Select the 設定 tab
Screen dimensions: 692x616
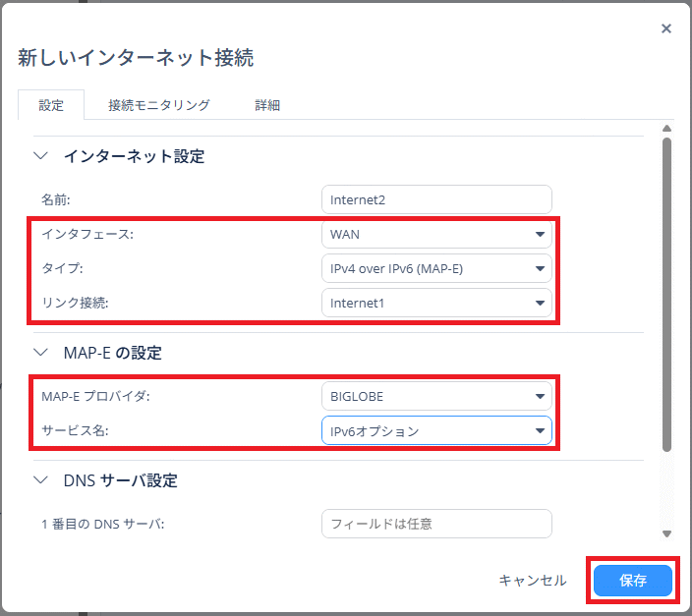[x=50, y=105]
